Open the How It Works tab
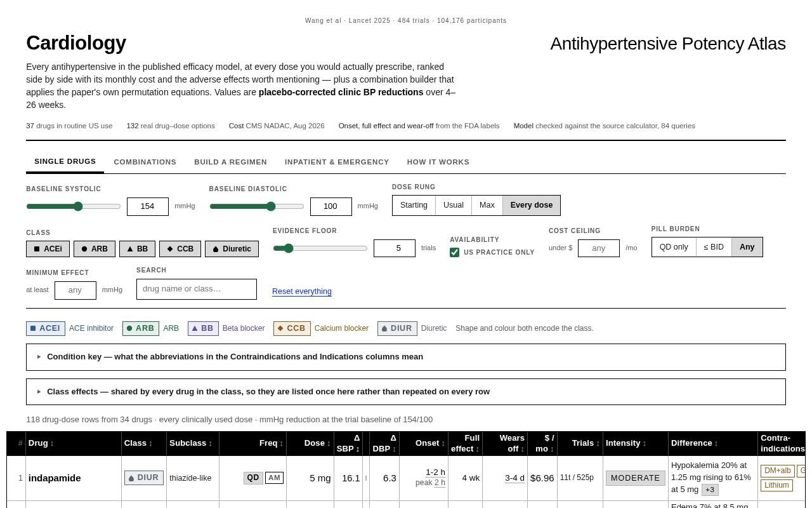 (438, 162)
